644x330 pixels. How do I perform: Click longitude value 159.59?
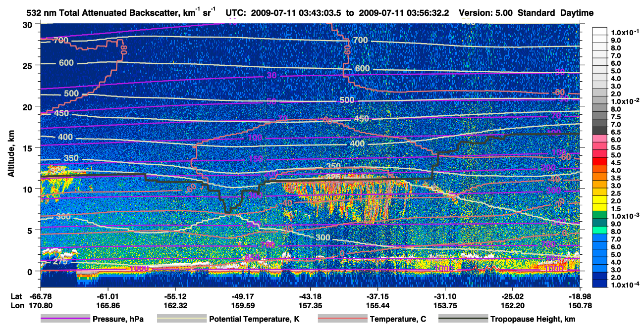(x=243, y=305)
